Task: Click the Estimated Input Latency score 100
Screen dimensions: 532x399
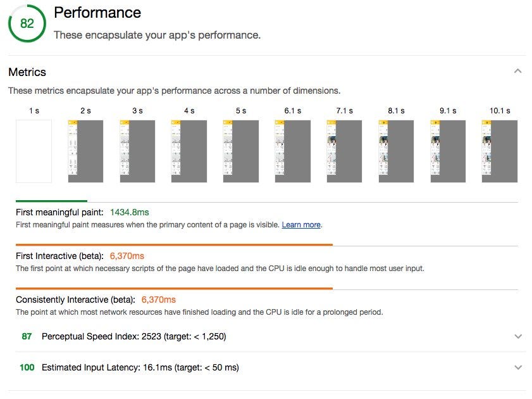Action: (27, 367)
